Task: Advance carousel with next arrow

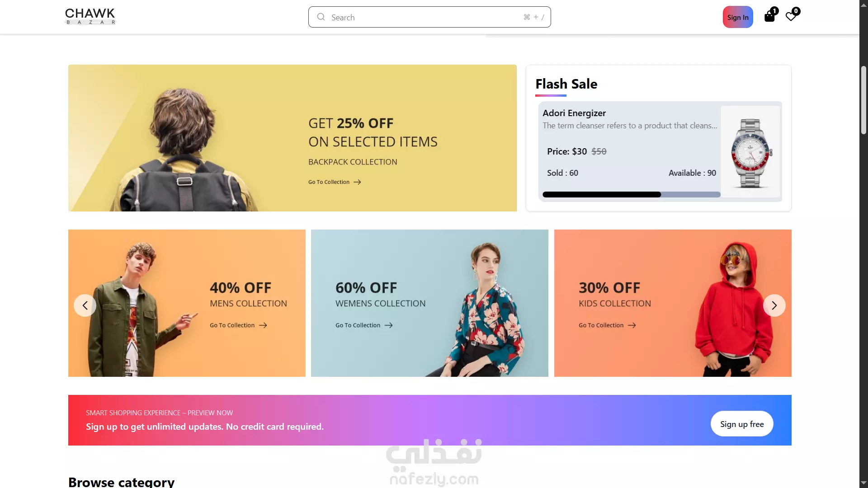Action: click(x=774, y=305)
